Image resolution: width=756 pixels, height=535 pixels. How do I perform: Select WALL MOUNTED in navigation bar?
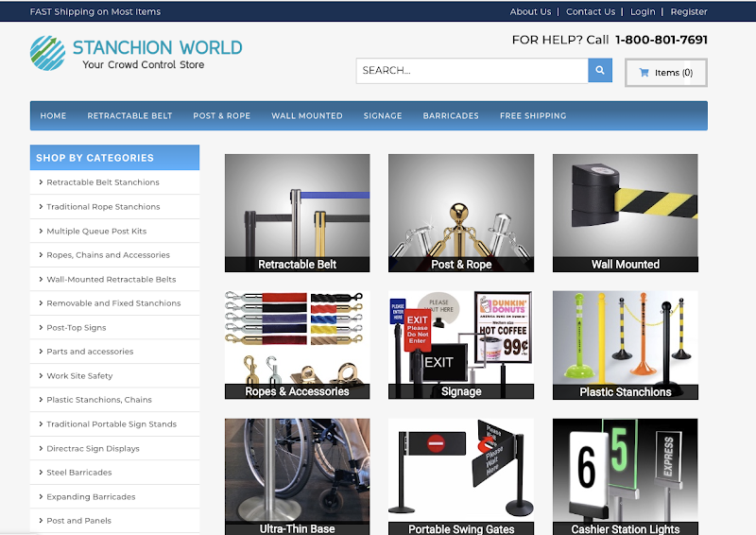pyautogui.click(x=306, y=115)
